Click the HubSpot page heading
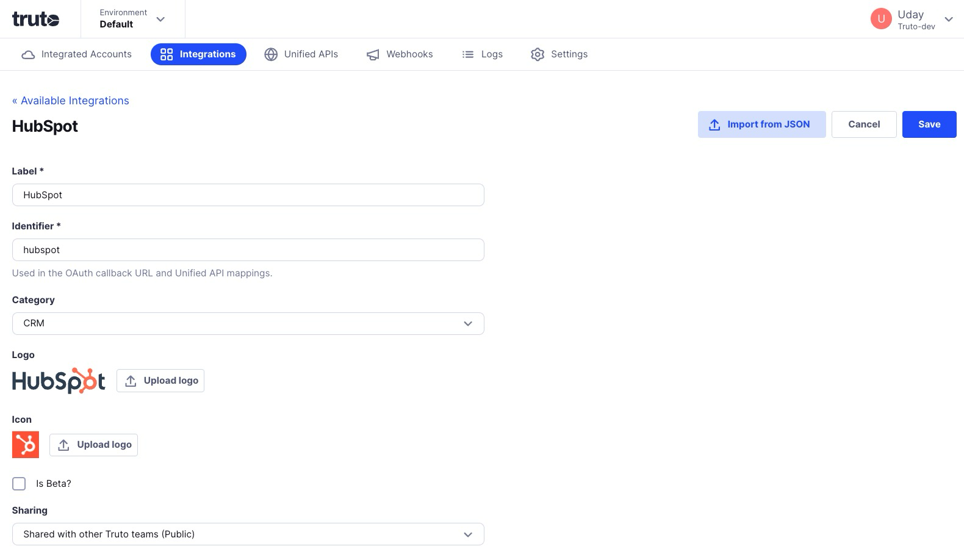 point(45,126)
